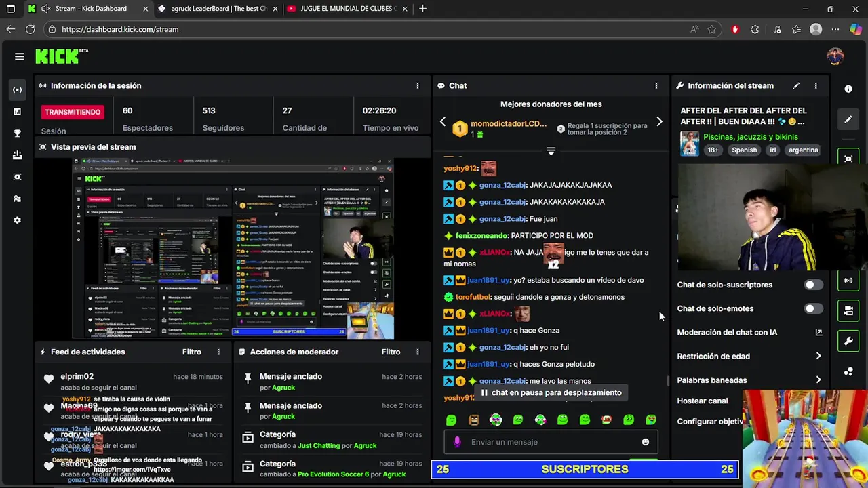Viewport: 868px width, 488px height.
Task: Toggle stream preview visibility icon beside Vista previa
Action: click(x=43, y=147)
